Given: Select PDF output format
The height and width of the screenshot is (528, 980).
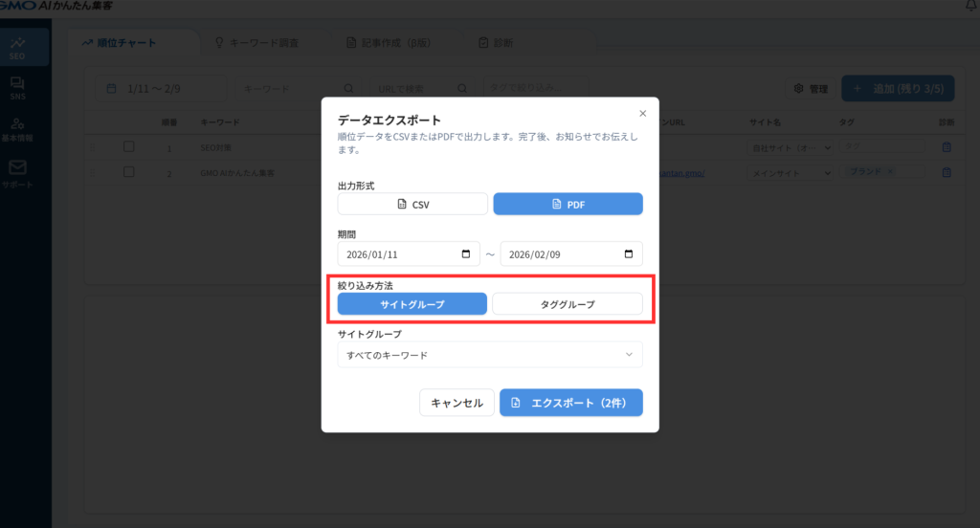Looking at the screenshot, I should coord(568,204).
